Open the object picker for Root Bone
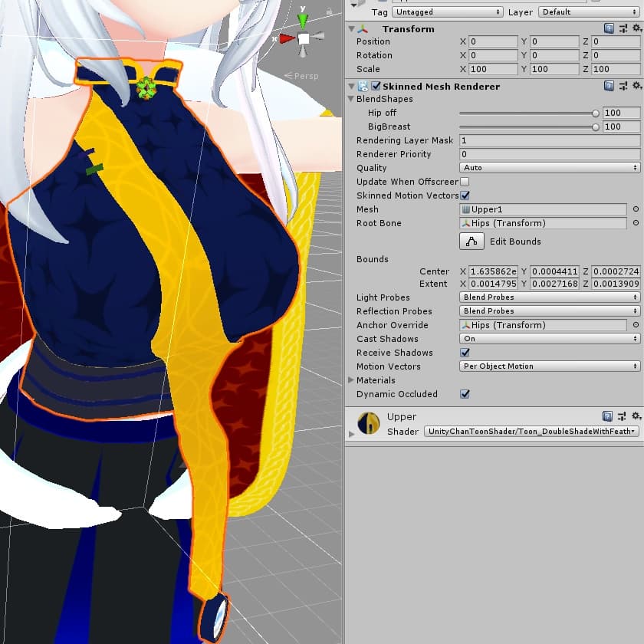The height and width of the screenshot is (644, 644). [x=635, y=223]
